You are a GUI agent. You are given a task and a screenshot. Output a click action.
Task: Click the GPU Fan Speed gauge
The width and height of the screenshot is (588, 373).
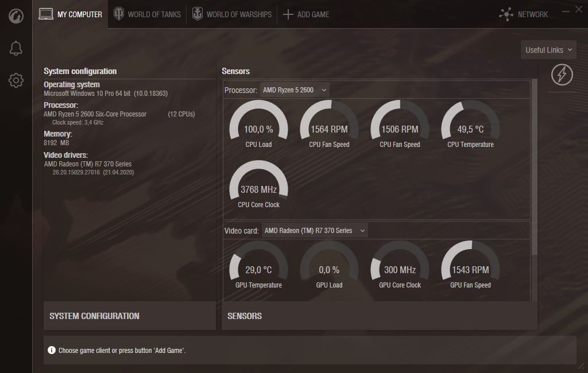(x=470, y=265)
